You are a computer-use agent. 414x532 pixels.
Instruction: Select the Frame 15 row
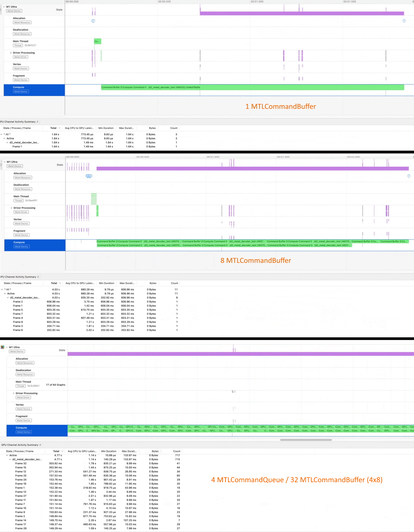(91, 467)
